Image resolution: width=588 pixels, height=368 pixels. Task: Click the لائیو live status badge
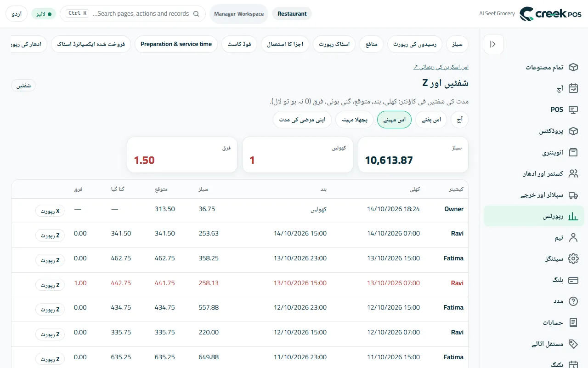tap(44, 14)
